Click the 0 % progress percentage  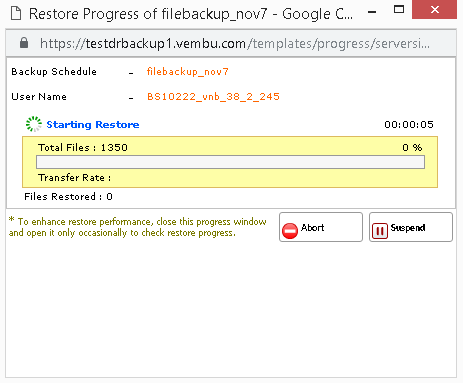coord(412,147)
